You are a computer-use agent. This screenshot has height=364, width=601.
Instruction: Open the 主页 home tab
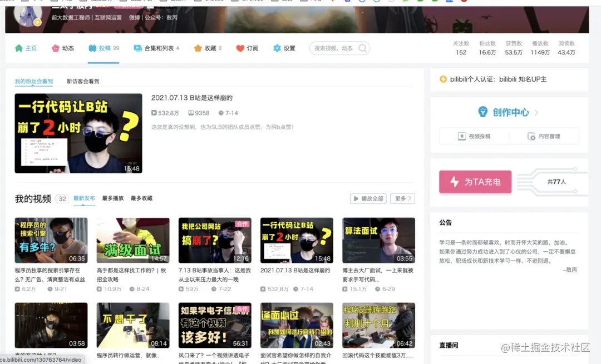[26, 48]
